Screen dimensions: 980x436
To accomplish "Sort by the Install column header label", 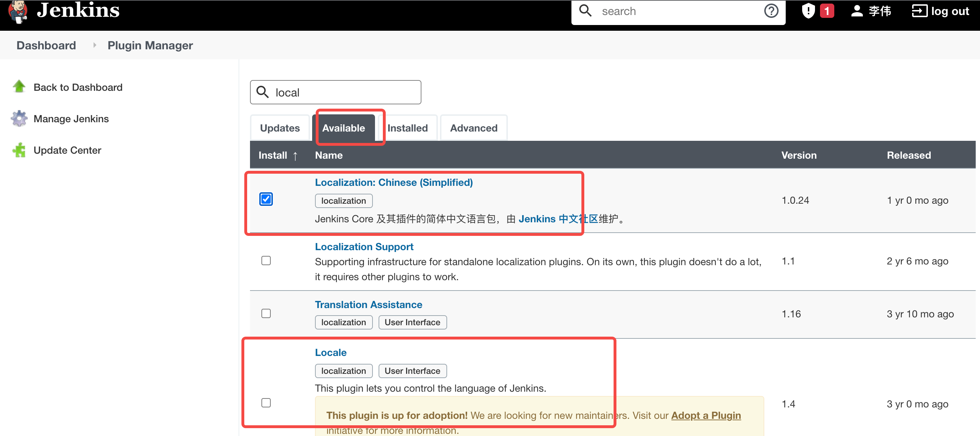I will point(273,155).
